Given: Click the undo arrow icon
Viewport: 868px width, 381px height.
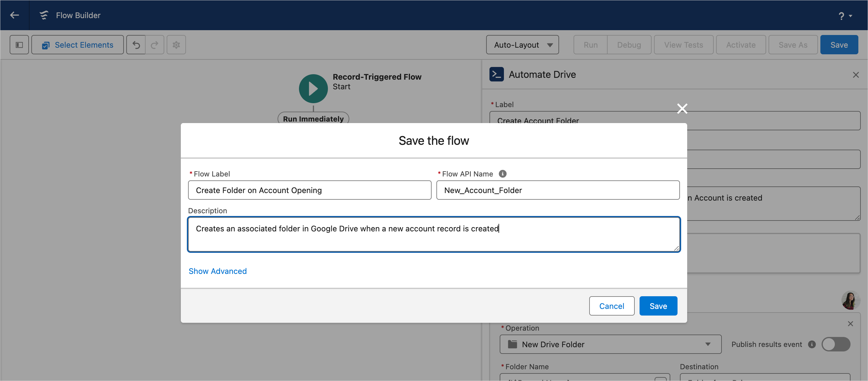Looking at the screenshot, I should 136,45.
